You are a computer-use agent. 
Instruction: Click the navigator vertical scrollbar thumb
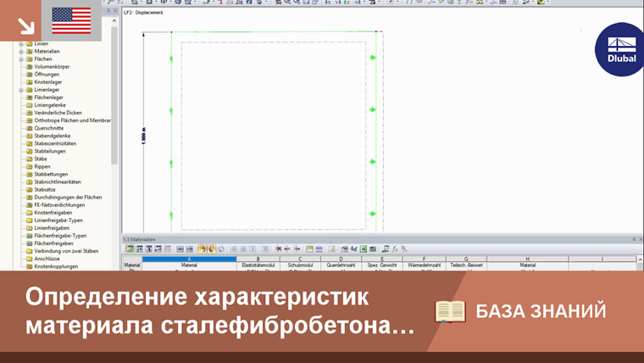coord(114,95)
